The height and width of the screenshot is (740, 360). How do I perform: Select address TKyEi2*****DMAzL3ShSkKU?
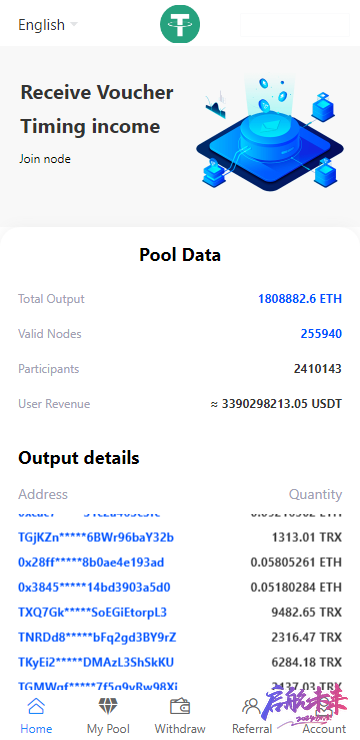96,663
